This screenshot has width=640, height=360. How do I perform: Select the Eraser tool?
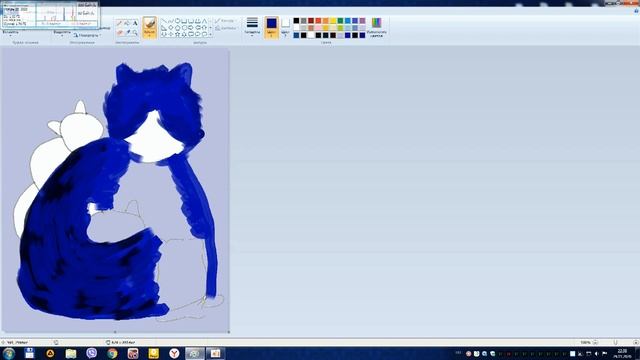click(x=120, y=32)
